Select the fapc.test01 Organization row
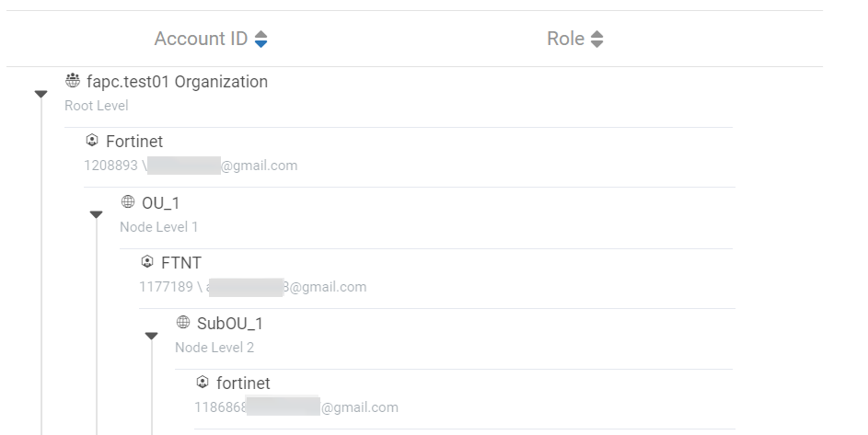868x435 pixels. coord(177,82)
